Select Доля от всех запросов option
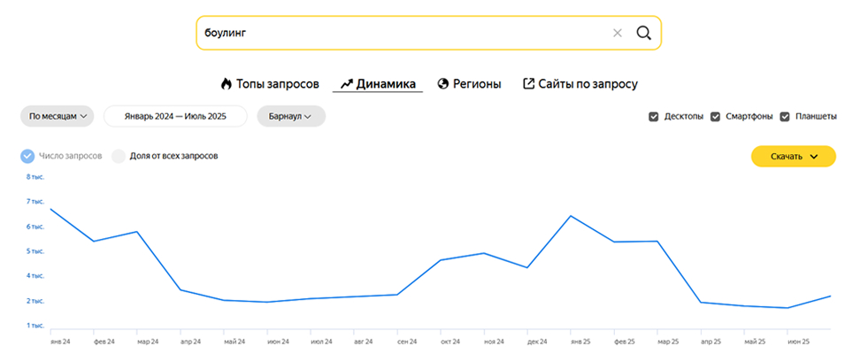This screenshot has height=354, width=868. click(119, 156)
